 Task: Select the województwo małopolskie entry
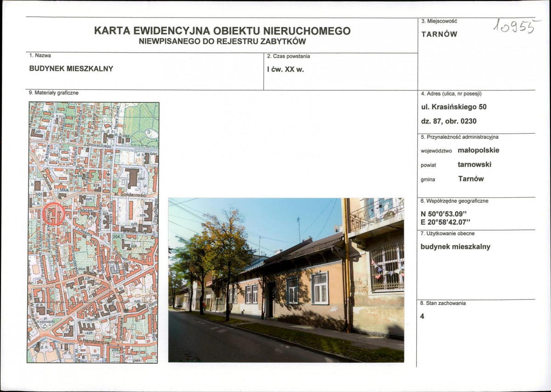[460, 150]
